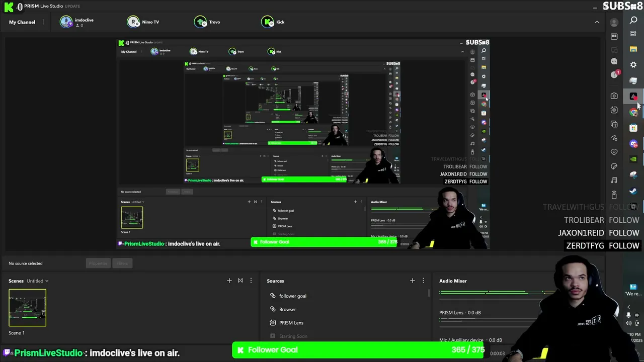
Task: Open Task View from the taskbar
Action: point(633,34)
